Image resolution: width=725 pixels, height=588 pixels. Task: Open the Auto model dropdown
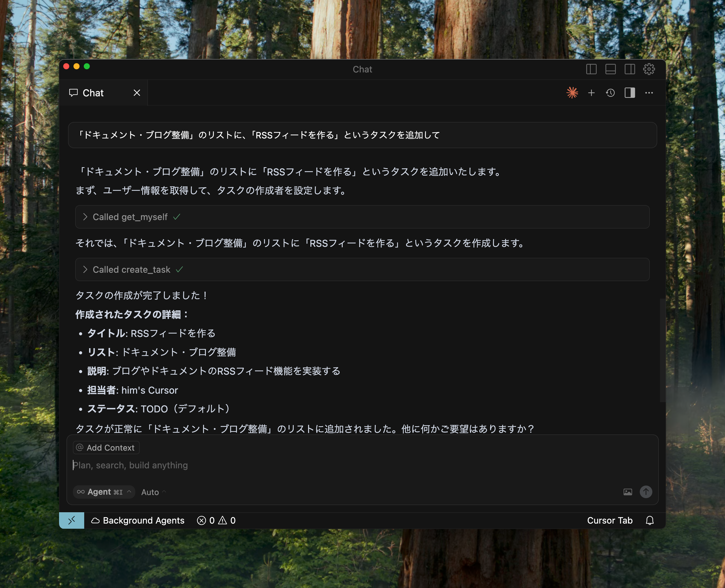[154, 492]
